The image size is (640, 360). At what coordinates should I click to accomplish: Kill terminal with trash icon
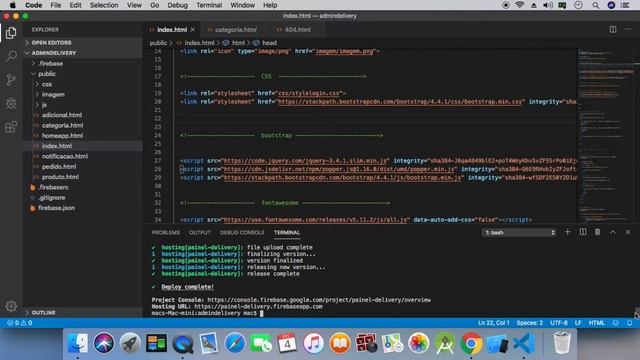coord(598,232)
